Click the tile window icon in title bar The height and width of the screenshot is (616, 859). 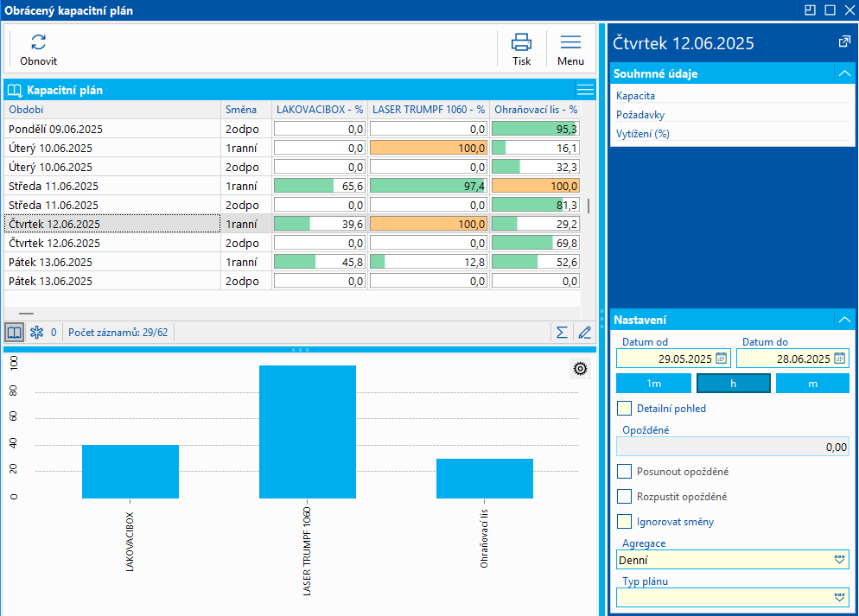[x=810, y=10]
